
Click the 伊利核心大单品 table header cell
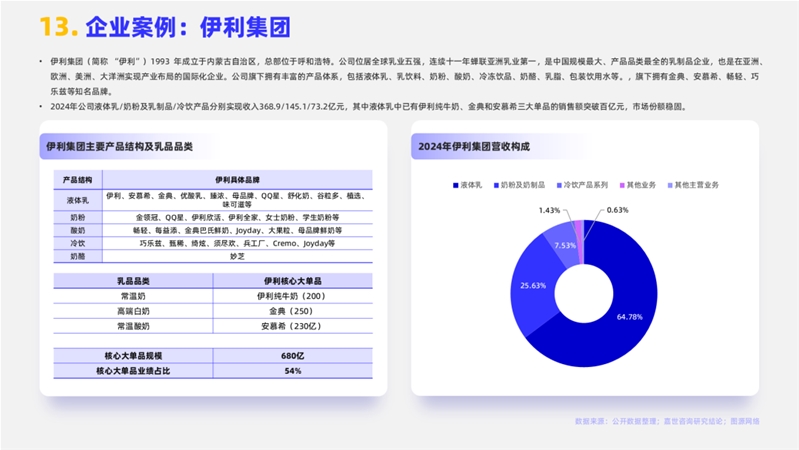[293, 281]
